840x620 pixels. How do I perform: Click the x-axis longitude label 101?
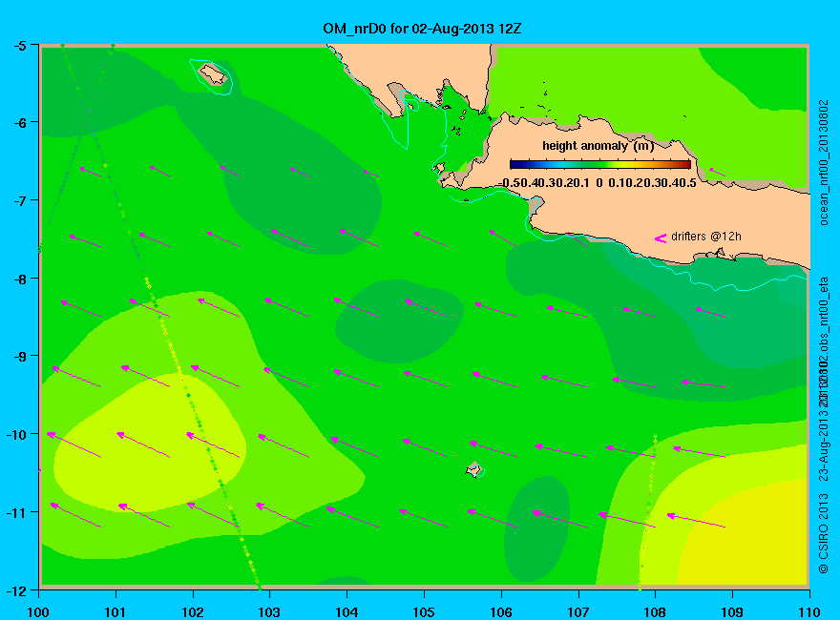tap(115, 611)
